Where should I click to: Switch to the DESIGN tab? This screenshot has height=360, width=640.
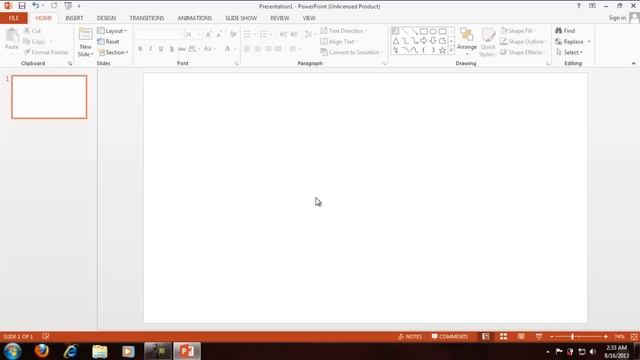pyautogui.click(x=106, y=18)
